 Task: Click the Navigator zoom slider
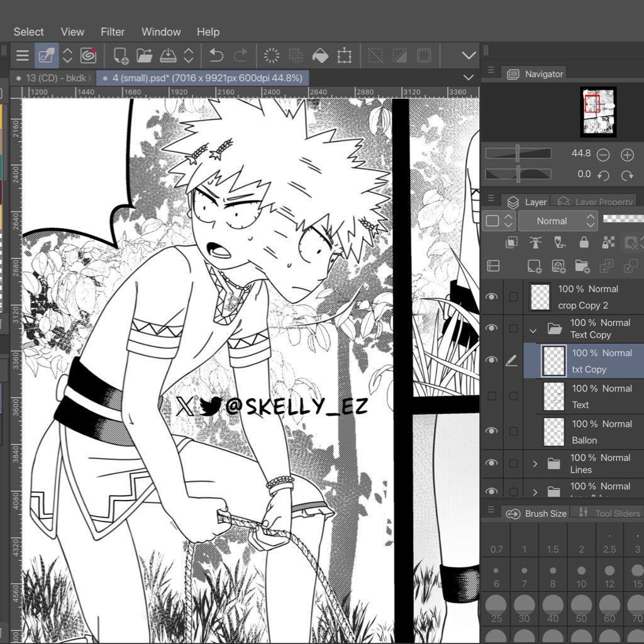point(518,153)
